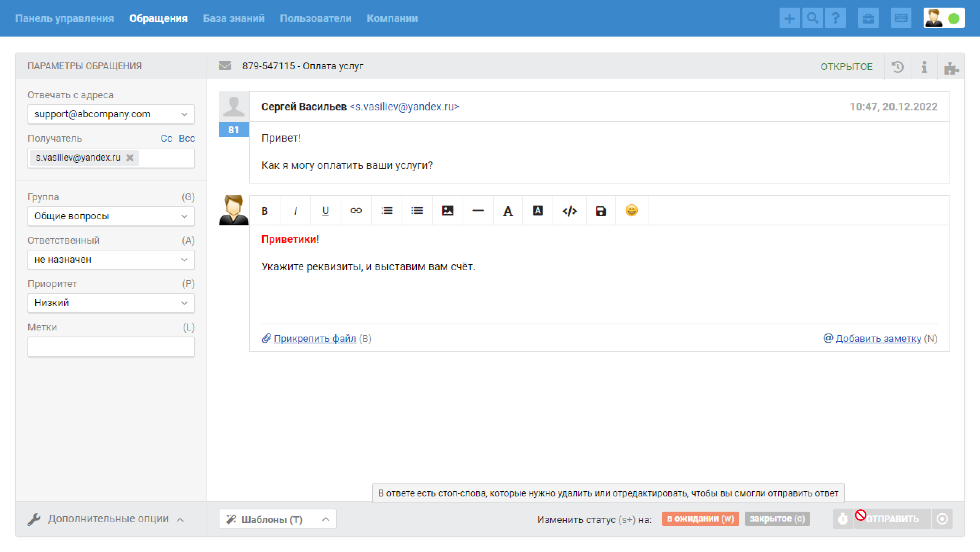
Task: Toggle underline formatting
Action: (x=326, y=211)
